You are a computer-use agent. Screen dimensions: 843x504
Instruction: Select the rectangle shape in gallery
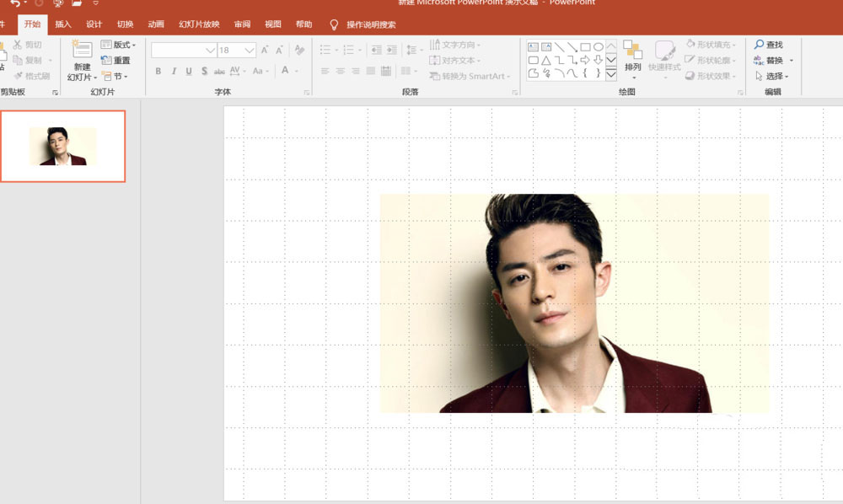click(586, 47)
